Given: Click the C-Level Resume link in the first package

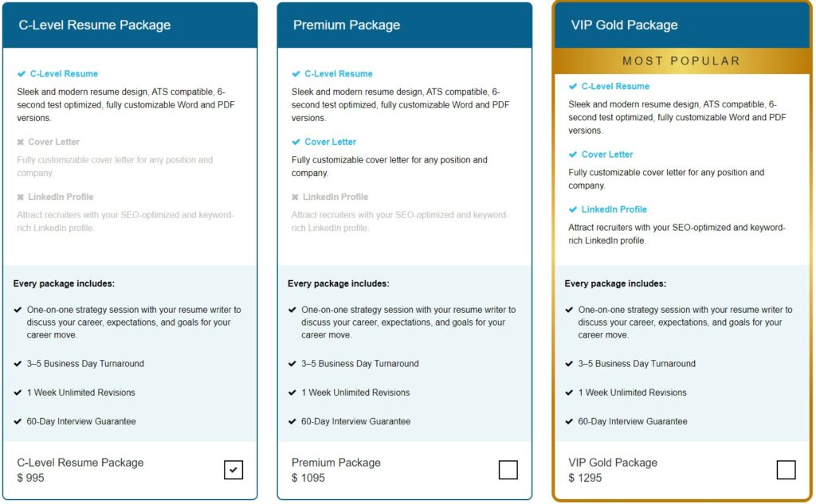Looking at the screenshot, I should (x=64, y=73).
